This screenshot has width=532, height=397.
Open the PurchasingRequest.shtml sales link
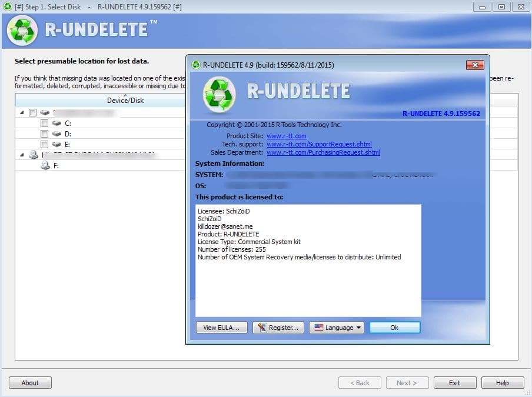pyautogui.click(x=323, y=152)
